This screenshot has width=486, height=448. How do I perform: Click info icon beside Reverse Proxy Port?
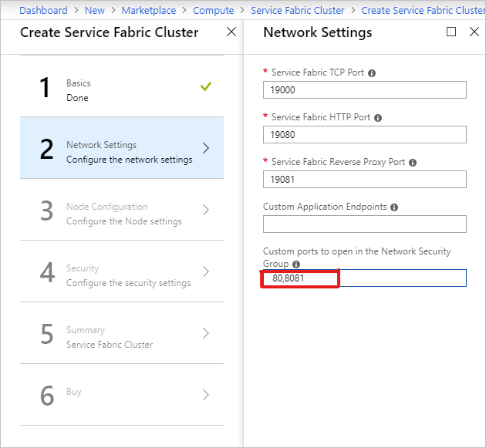[x=413, y=163]
